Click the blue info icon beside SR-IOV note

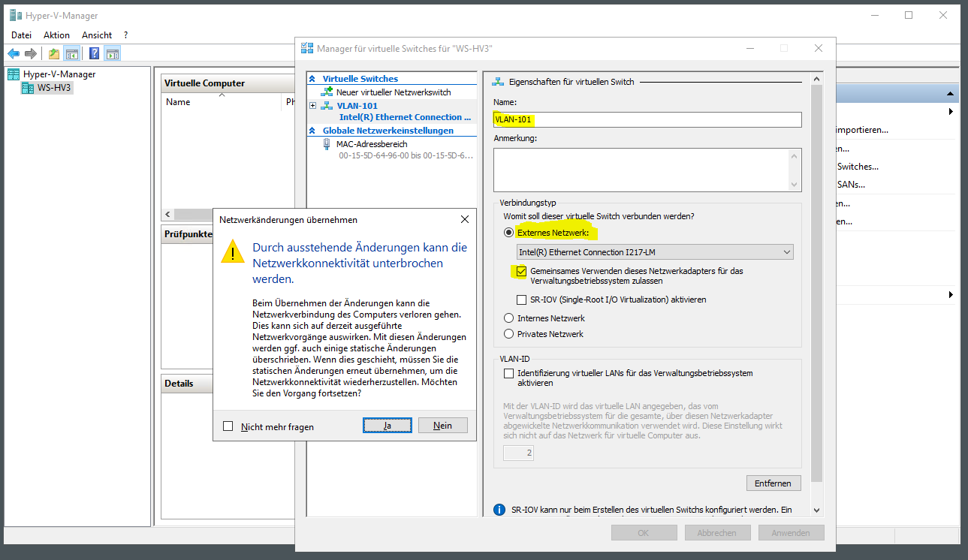pyautogui.click(x=499, y=510)
